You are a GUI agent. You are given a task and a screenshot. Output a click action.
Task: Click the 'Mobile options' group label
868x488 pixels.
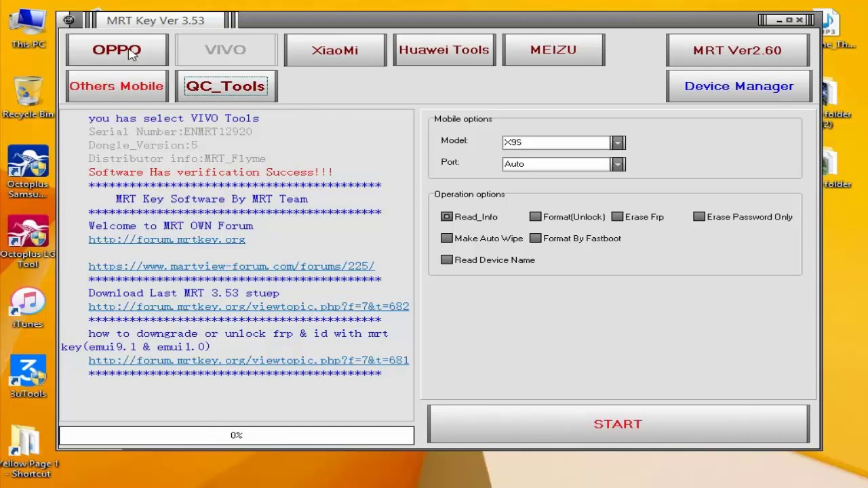tap(463, 119)
